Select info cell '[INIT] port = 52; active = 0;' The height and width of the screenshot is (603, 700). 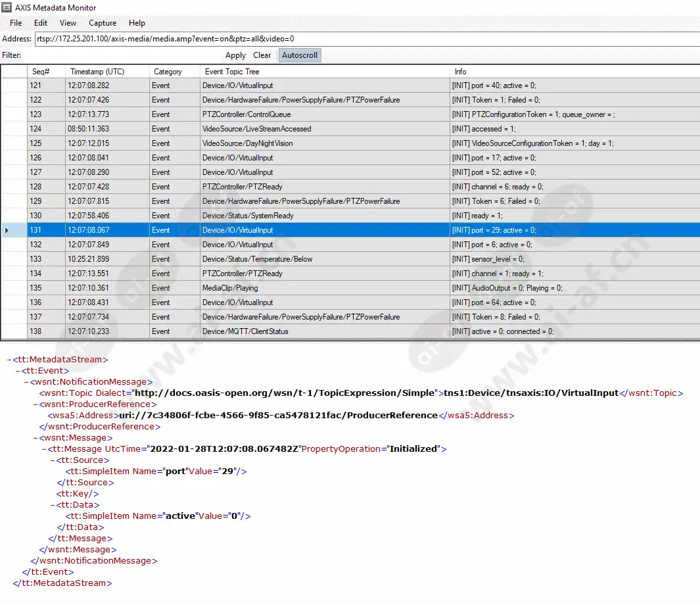(575, 172)
